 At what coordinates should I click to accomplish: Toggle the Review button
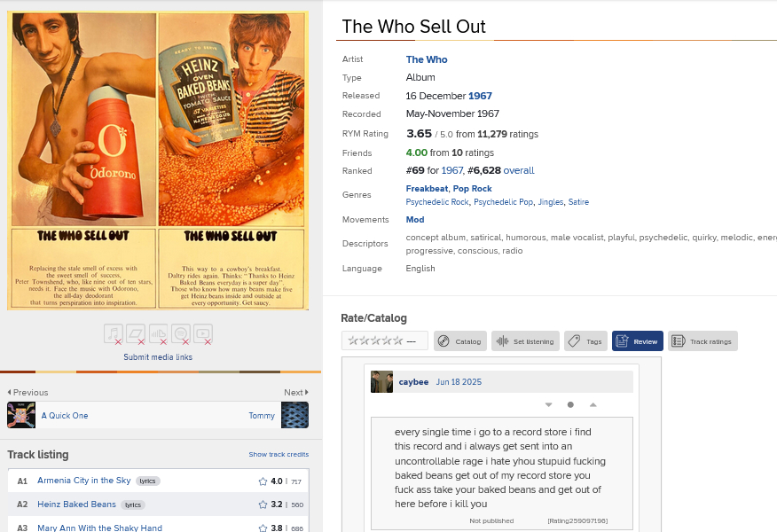637,341
